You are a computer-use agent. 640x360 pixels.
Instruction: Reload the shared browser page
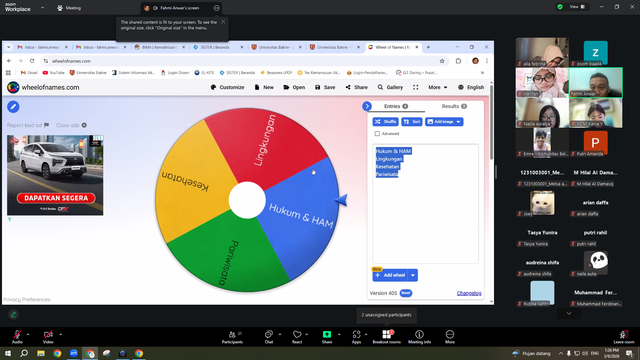point(32,61)
